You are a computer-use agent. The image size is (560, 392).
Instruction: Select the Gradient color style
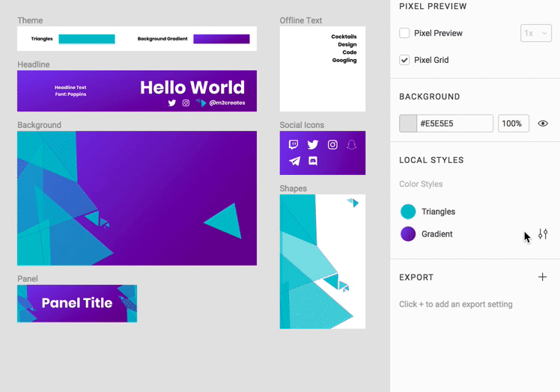tap(436, 234)
